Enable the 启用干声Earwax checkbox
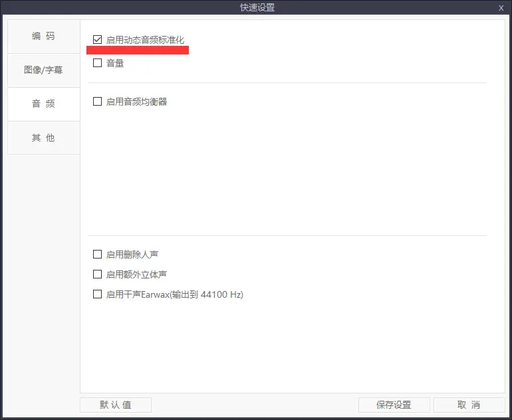Screen dimensions: 512x420 pyautogui.click(x=98, y=294)
